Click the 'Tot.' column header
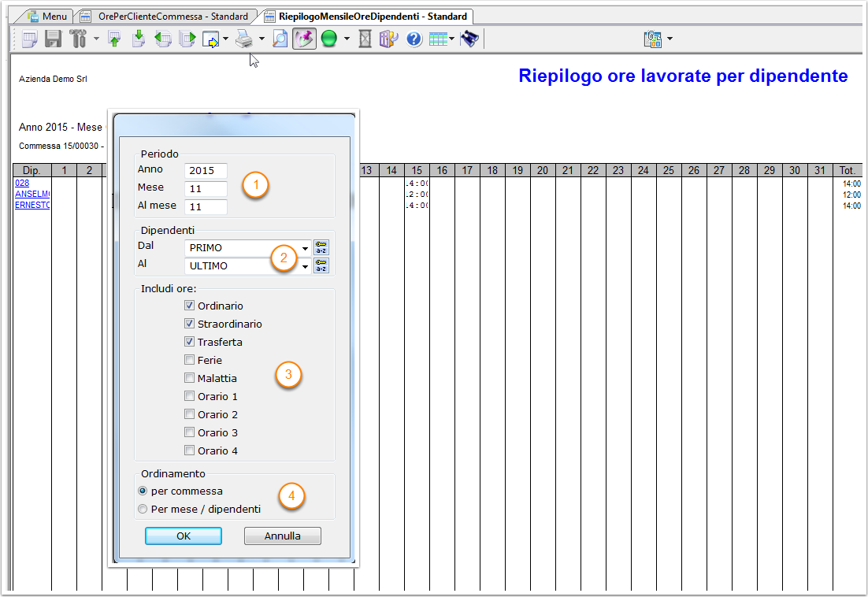Image resolution: width=868 pixels, height=597 pixels. point(847,170)
